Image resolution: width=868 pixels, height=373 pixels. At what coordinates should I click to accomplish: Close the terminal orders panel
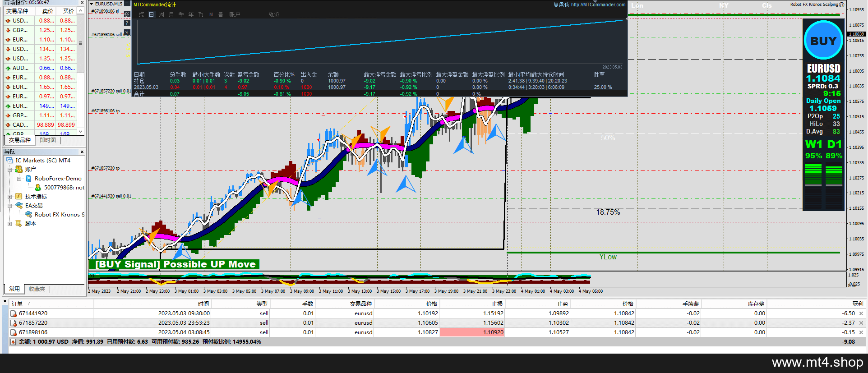pyautogui.click(x=5, y=301)
